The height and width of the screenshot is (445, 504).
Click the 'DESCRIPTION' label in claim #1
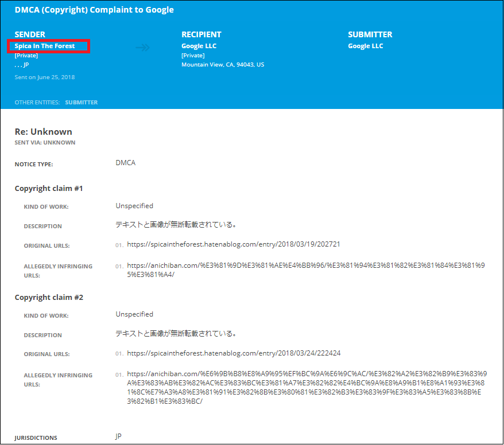(42, 227)
